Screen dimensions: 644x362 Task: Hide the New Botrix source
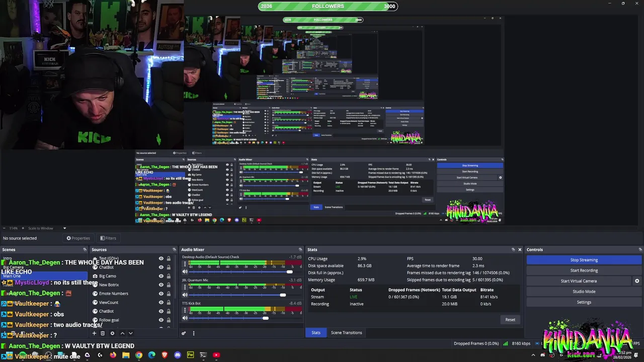click(x=161, y=285)
